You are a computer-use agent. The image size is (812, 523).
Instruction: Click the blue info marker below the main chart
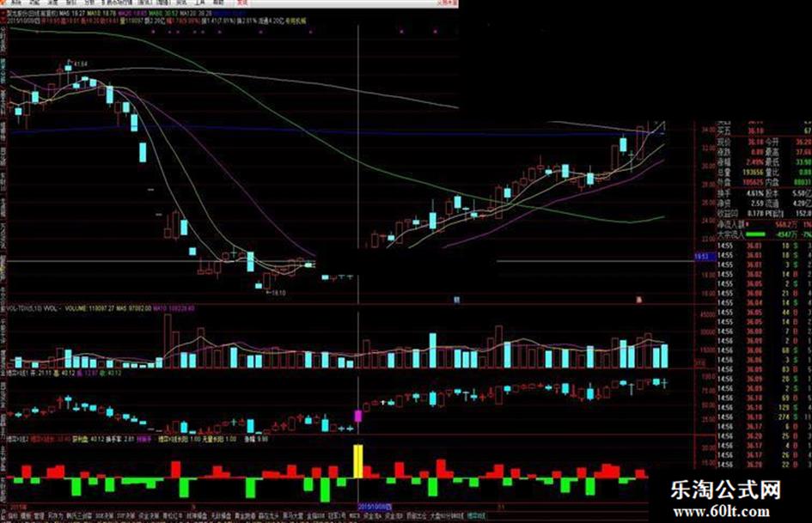[x=456, y=300]
